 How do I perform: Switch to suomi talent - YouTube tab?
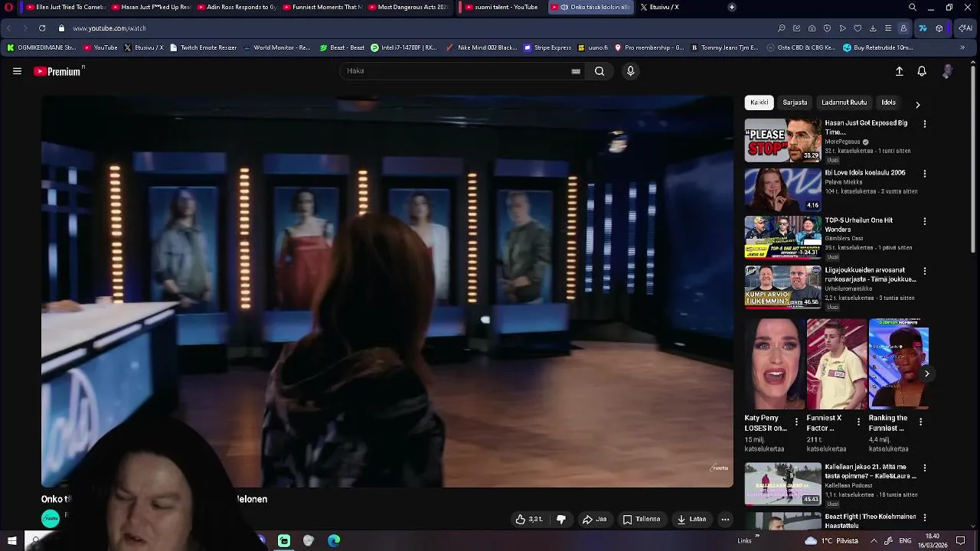point(503,7)
